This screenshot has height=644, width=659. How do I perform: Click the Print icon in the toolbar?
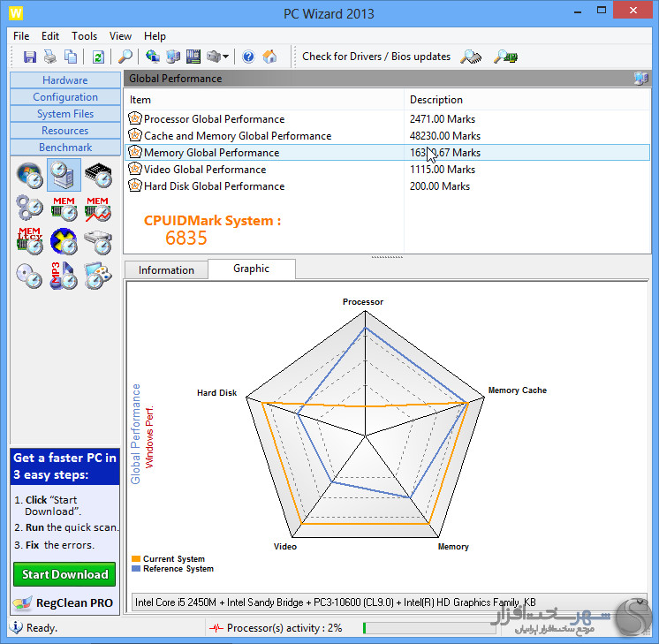point(50,57)
